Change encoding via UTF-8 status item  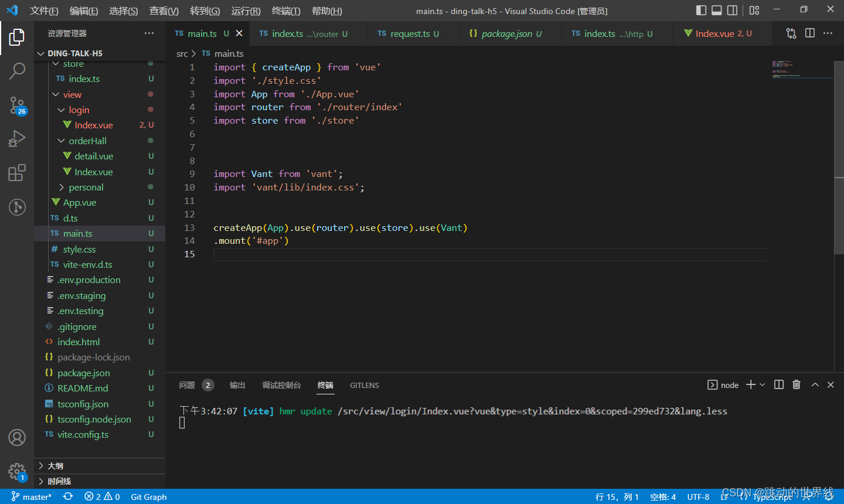click(698, 496)
